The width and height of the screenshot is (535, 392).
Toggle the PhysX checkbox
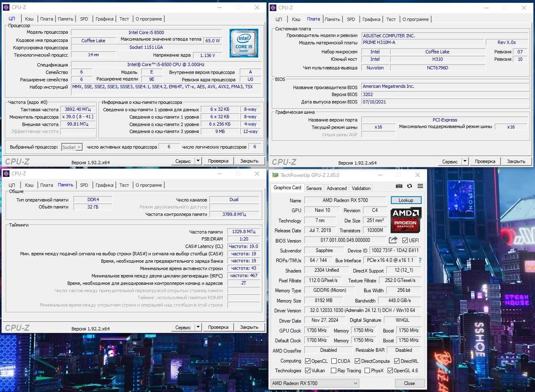[367, 371]
